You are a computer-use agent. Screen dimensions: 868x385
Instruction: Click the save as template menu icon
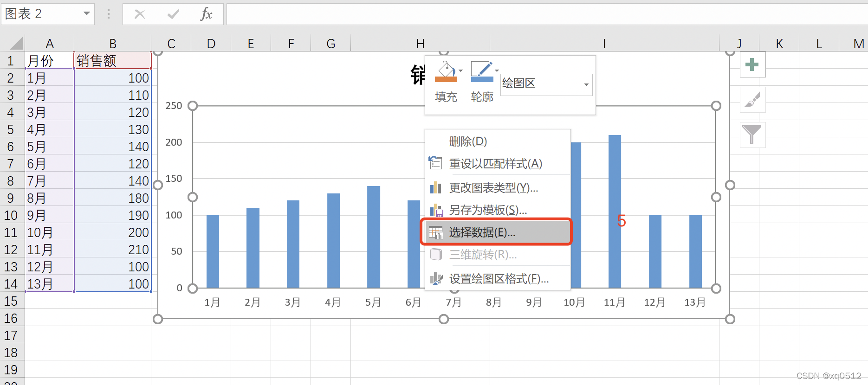coord(436,210)
